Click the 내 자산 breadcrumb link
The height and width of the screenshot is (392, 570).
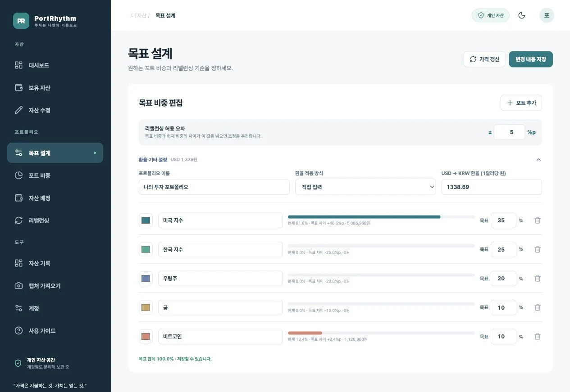(139, 15)
